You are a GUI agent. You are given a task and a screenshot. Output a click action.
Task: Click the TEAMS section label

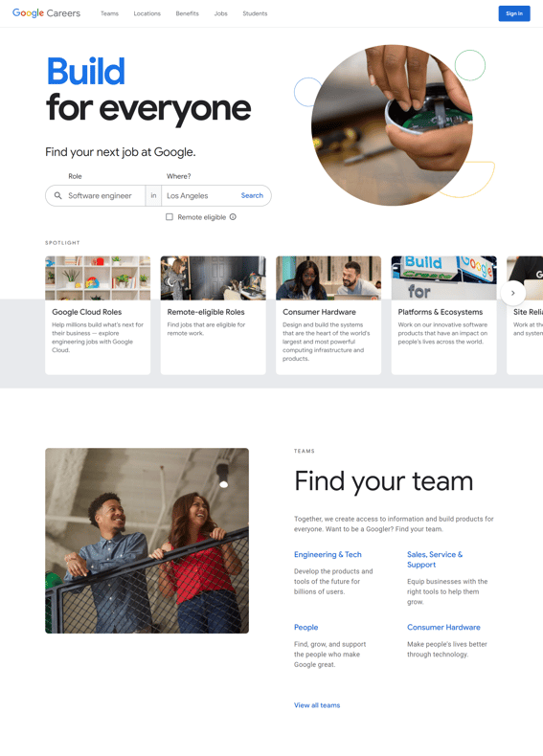click(305, 451)
